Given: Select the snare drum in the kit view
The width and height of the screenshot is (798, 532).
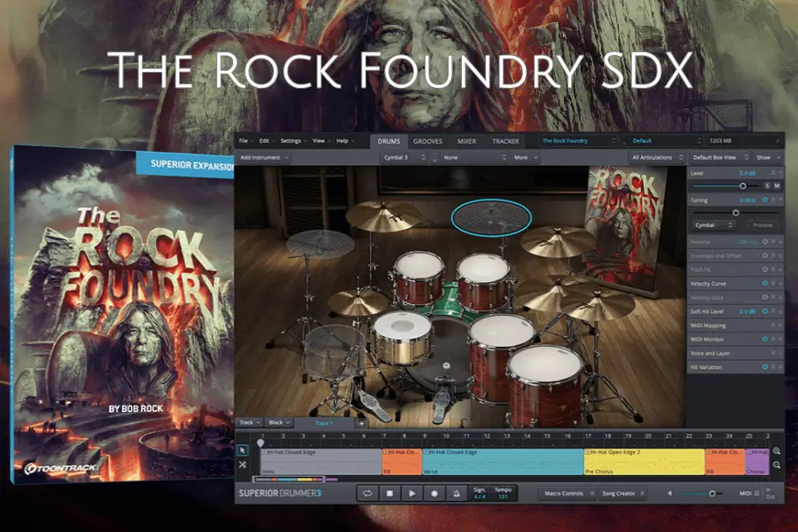Looking at the screenshot, I should coord(402,338).
